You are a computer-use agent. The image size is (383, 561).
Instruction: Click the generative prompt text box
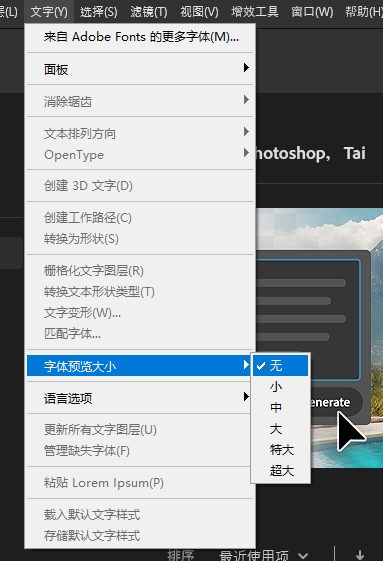[308, 319]
